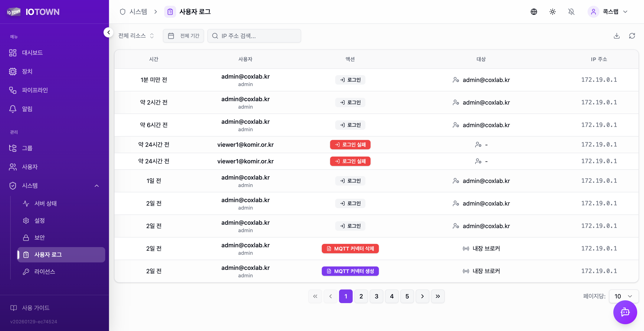Click the MQTT 커넥터 생성 action badge

(350, 271)
